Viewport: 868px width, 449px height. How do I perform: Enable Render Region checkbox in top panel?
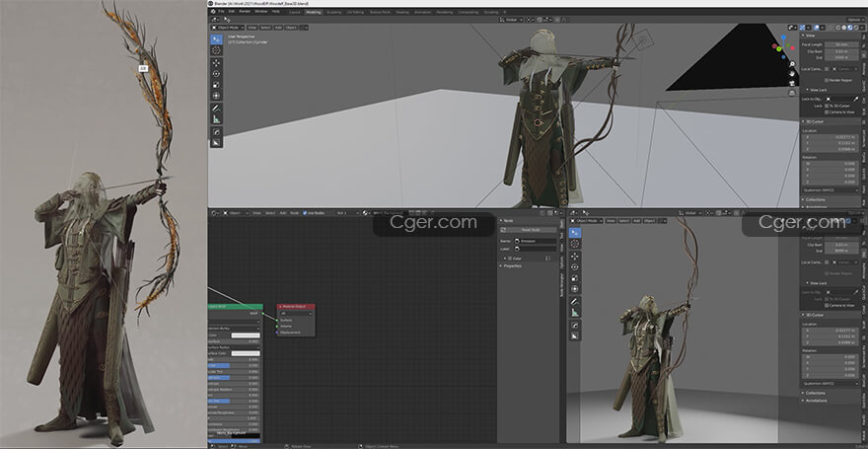pyautogui.click(x=827, y=80)
